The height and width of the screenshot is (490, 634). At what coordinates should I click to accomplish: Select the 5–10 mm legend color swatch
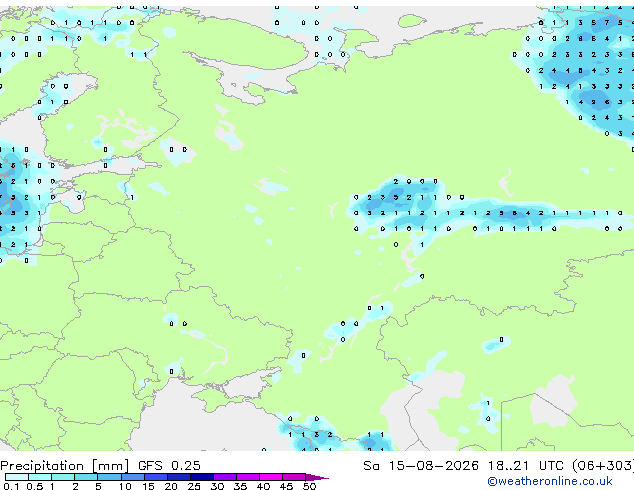(109, 477)
